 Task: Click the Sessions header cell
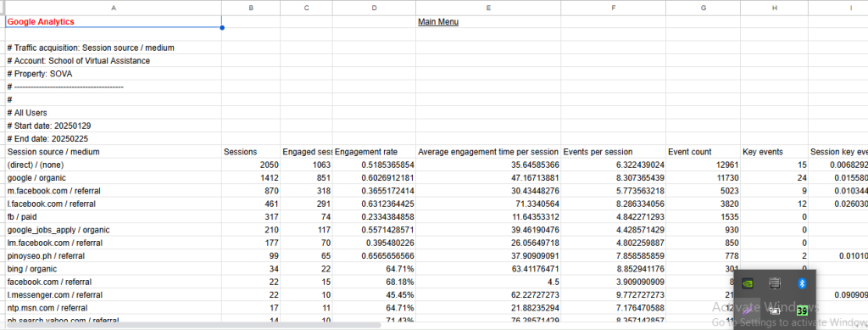pos(251,152)
